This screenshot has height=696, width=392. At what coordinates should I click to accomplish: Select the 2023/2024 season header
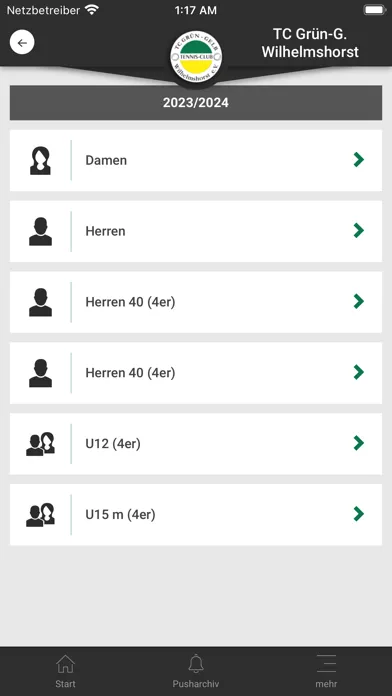[x=196, y=103]
